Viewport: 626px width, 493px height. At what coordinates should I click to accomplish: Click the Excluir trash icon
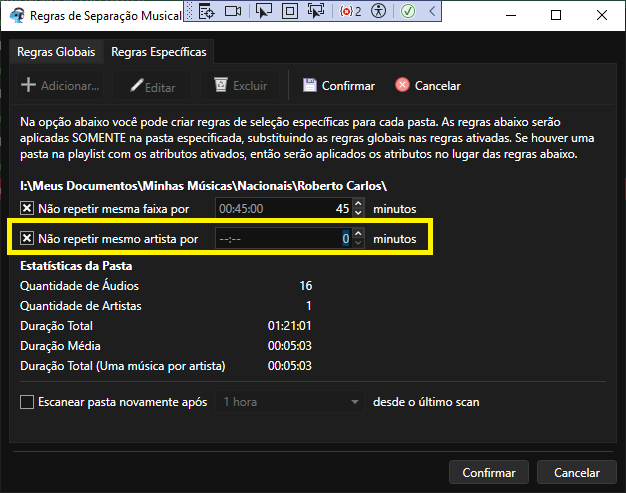(x=219, y=86)
